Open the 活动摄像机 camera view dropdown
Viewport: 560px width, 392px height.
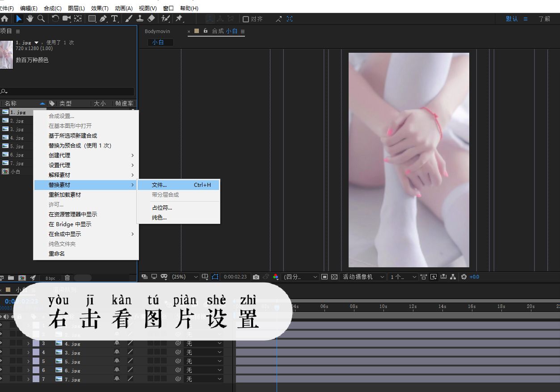pyautogui.click(x=363, y=277)
